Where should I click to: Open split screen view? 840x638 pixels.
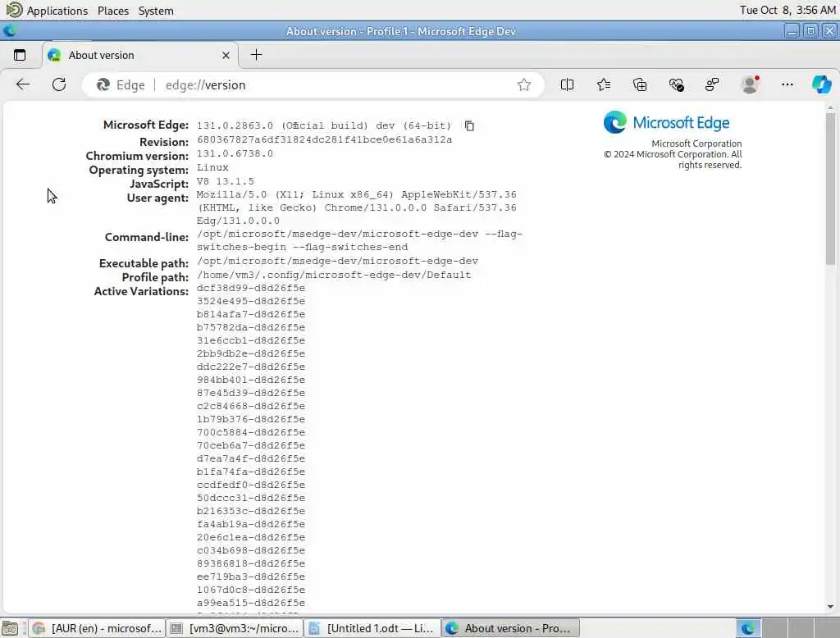567,84
